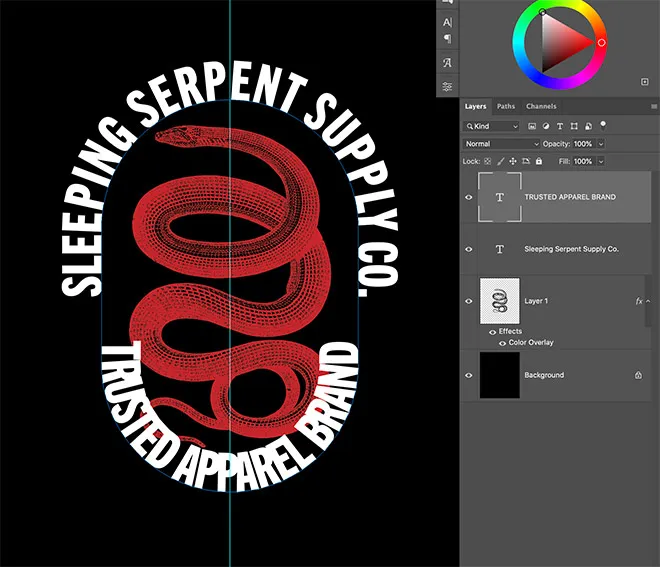Image resolution: width=660 pixels, height=567 pixels.
Task: Hide the TRUSTED APPAREL BRAND layer
Action: pyautogui.click(x=469, y=197)
